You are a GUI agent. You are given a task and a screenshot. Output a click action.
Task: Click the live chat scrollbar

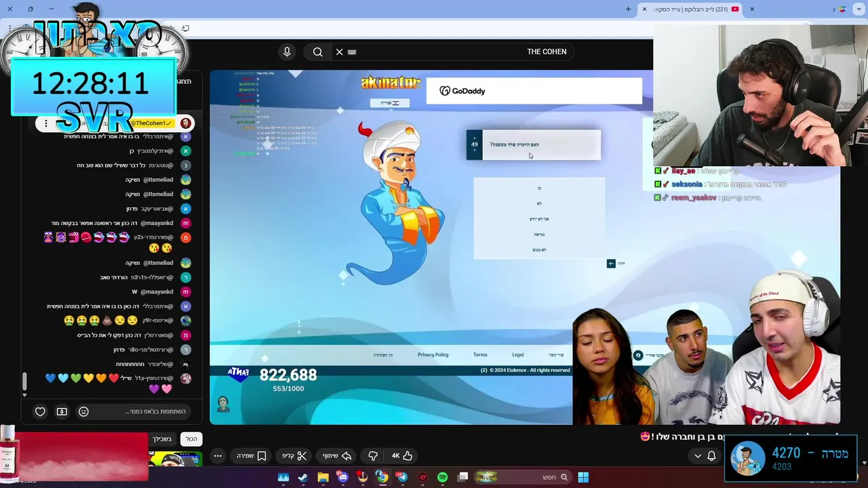point(24,382)
